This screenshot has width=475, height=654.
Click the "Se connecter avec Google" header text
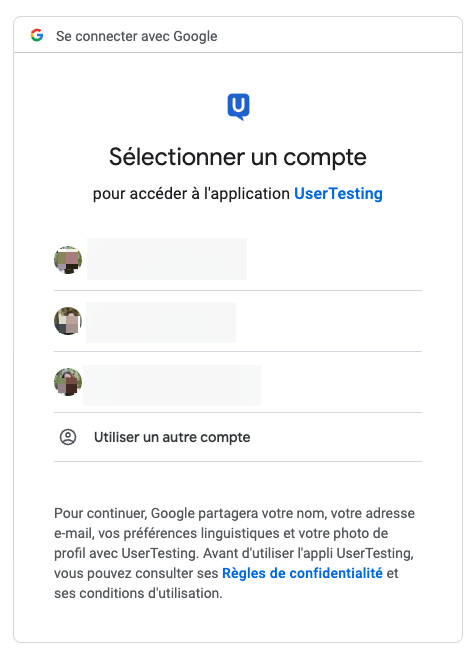(x=136, y=36)
